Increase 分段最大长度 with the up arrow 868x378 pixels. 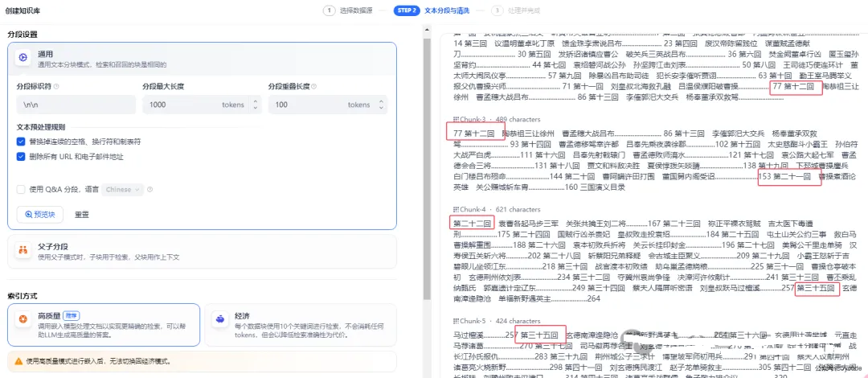(256, 101)
